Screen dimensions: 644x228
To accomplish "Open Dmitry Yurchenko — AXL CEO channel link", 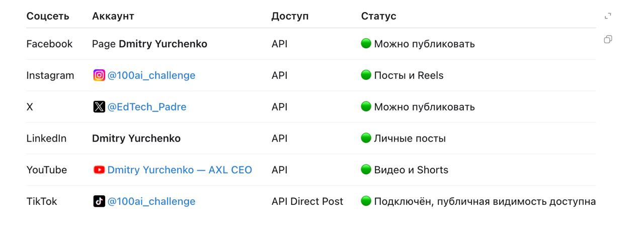I will (180, 170).
